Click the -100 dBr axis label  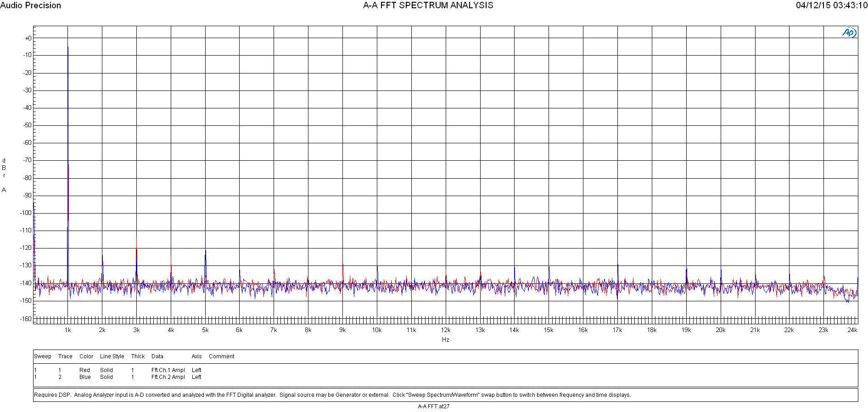26,213
